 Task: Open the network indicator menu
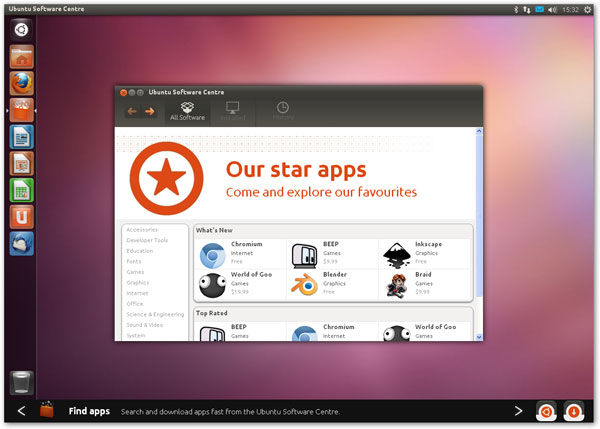point(527,10)
